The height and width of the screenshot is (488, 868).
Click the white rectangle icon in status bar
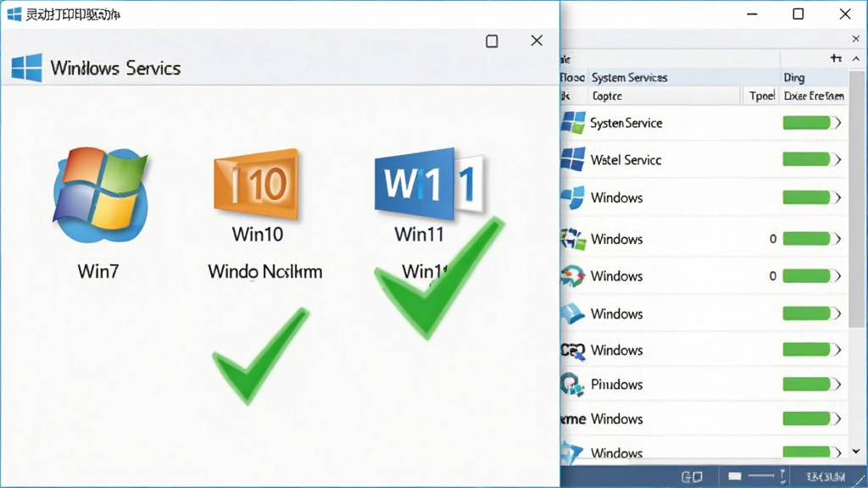point(735,476)
